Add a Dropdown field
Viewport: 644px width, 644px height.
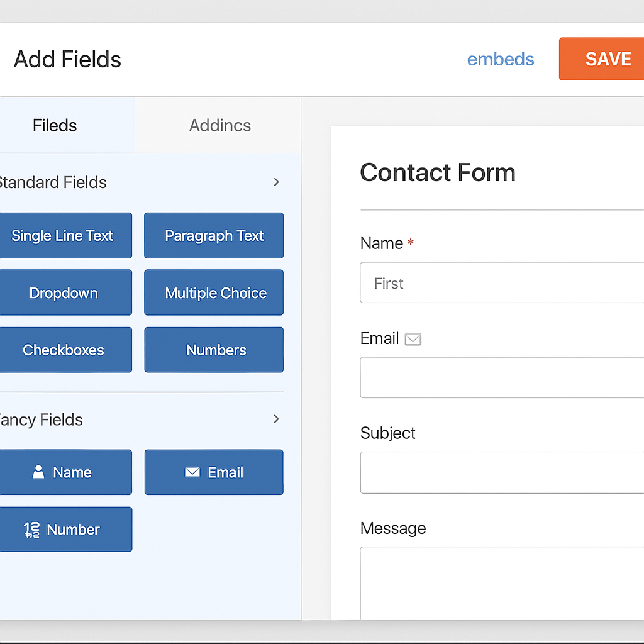(65, 292)
